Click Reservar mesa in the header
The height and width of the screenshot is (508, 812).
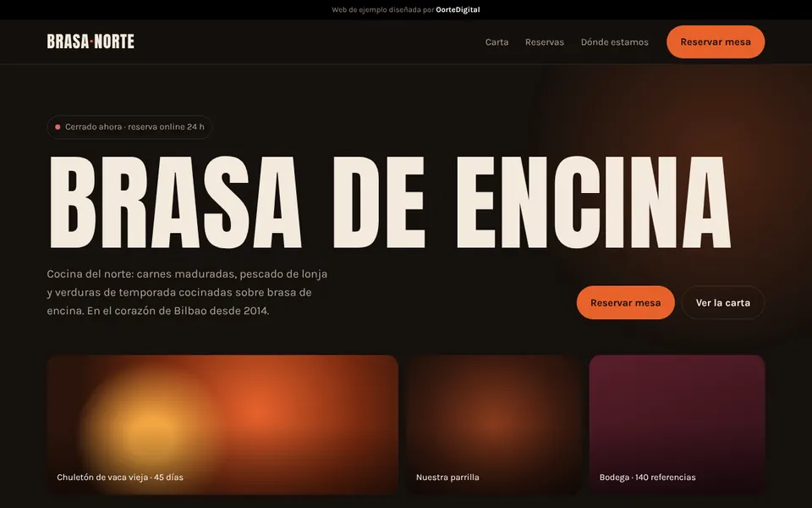pos(716,42)
